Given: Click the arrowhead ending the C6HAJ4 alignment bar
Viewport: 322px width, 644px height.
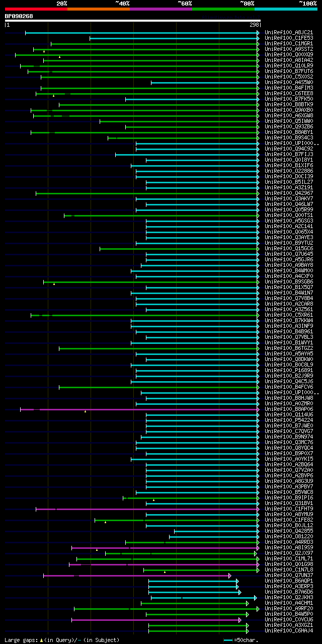Looking at the screenshot, I should click(248, 630).
